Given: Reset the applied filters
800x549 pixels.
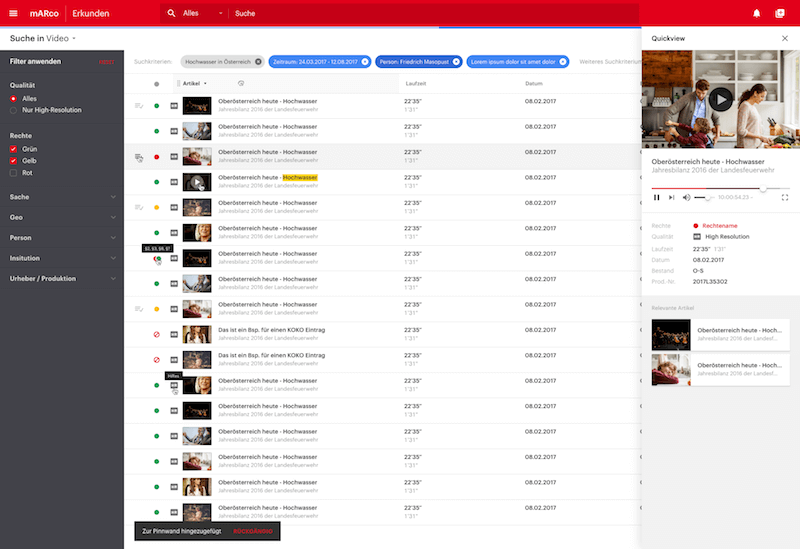Looking at the screenshot, I should pyautogui.click(x=107, y=62).
